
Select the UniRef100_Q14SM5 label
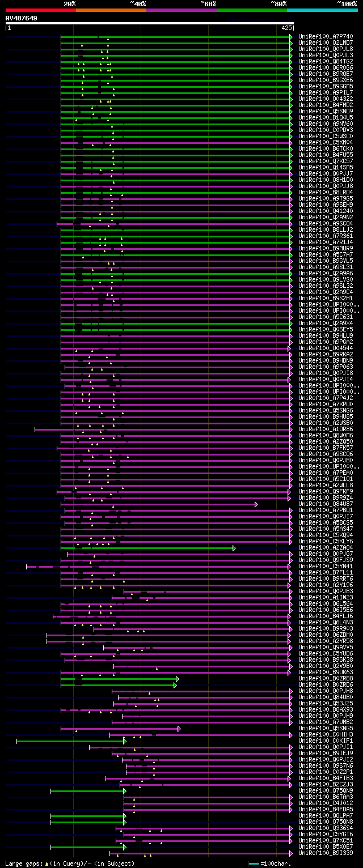(x=326, y=168)
